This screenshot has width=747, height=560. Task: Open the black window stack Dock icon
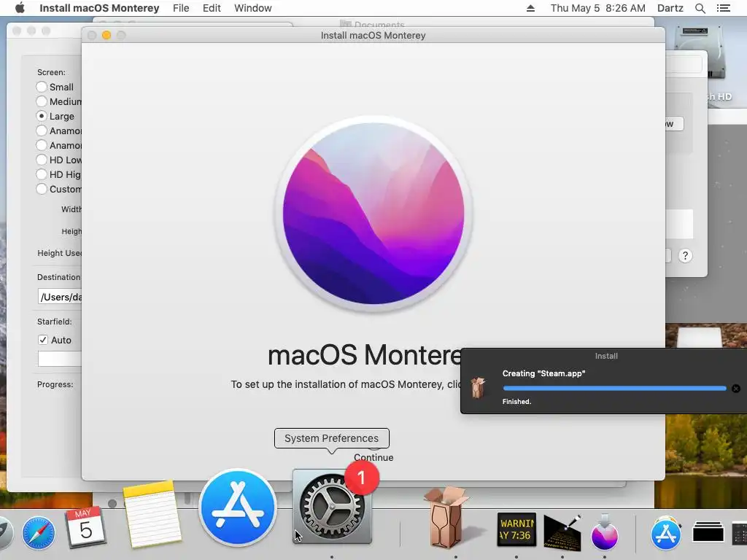click(x=708, y=532)
